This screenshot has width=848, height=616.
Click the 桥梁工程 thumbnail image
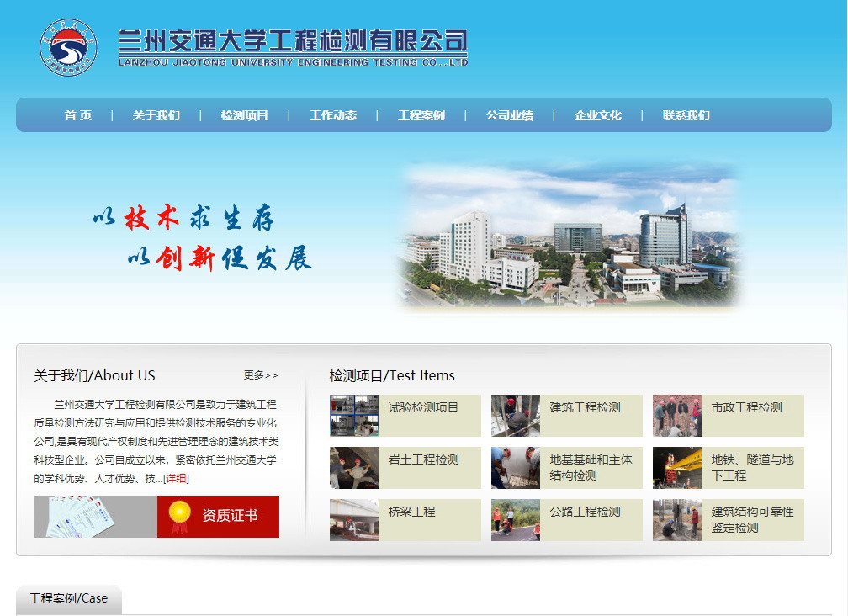[x=354, y=520]
